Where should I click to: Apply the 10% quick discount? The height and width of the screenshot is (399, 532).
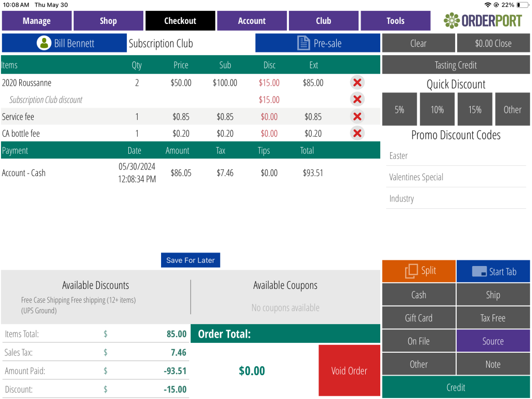(437, 110)
